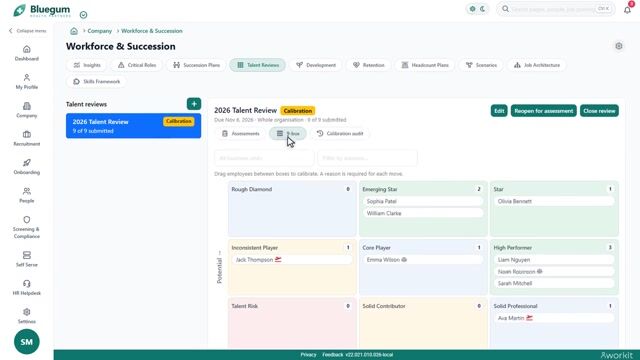Screen dimensions: 640x360
Task: Click the icon beside Noah Robinson
Action: 540,271
